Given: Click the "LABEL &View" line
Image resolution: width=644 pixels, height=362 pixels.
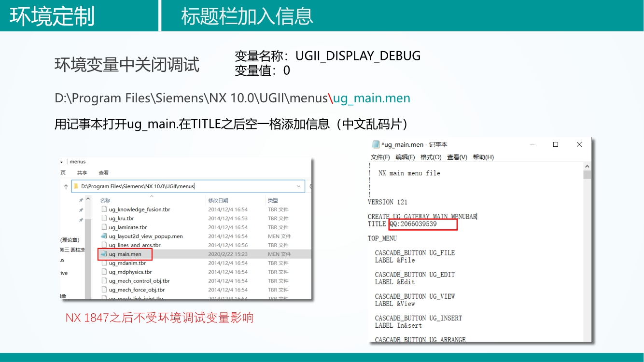Looking at the screenshot, I should [x=395, y=304].
